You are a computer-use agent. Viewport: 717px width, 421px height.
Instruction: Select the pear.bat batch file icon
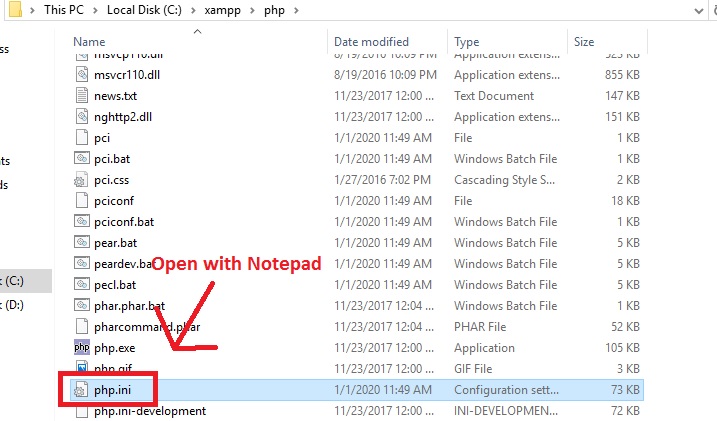[x=81, y=243]
